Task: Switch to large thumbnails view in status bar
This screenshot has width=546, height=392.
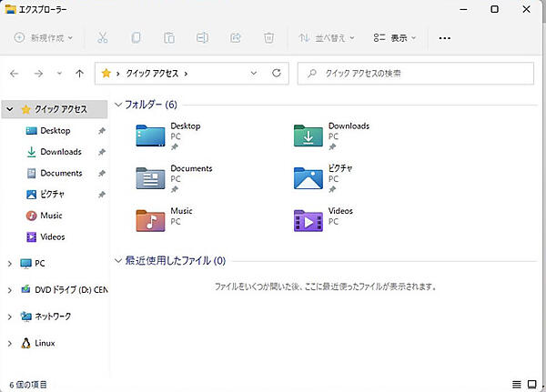Action: tap(533, 385)
